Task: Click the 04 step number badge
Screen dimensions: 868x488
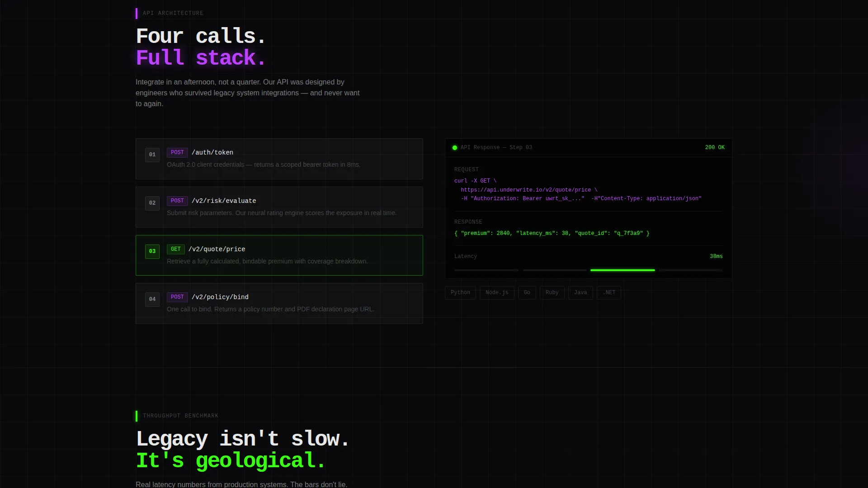Action: tap(152, 299)
